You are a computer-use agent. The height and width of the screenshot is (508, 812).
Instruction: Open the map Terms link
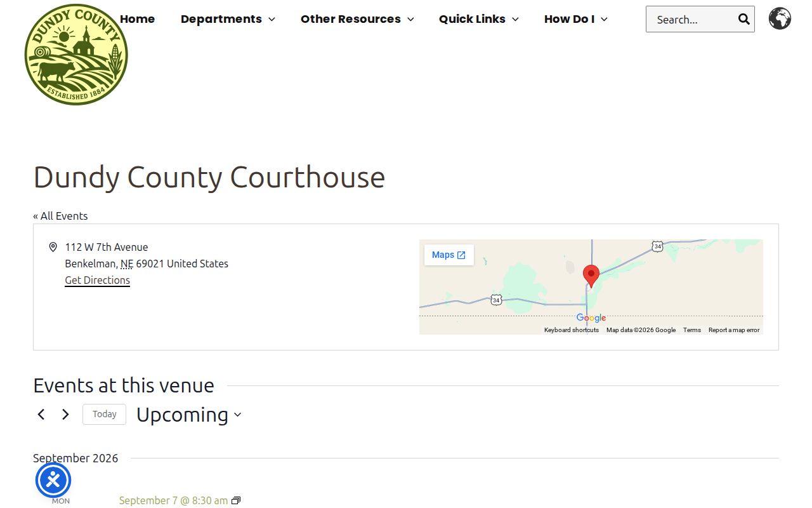point(692,330)
